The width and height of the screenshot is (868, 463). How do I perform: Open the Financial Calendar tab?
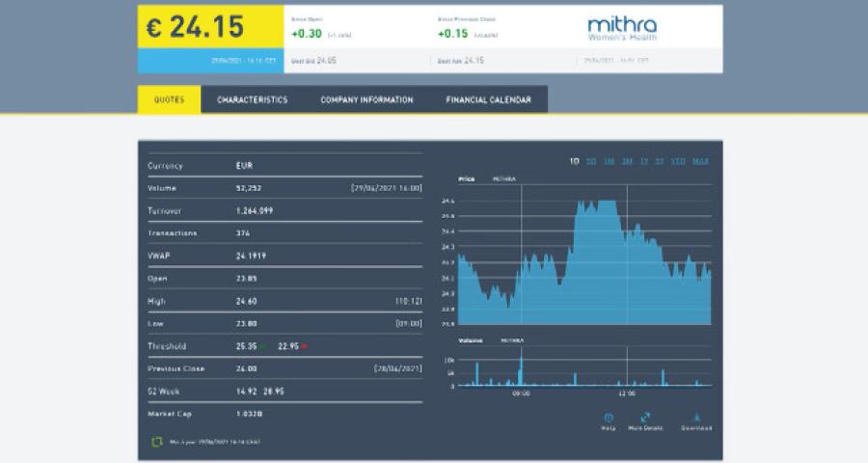[x=488, y=99]
